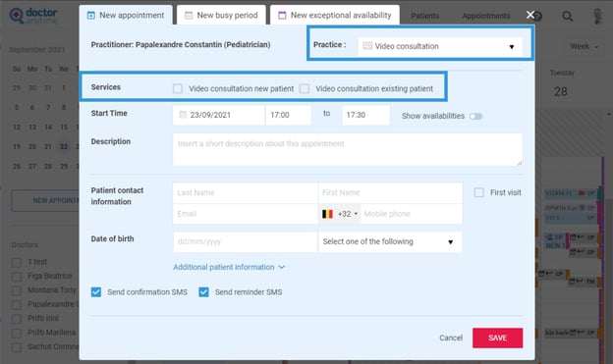Viewport: 613px width, 364px height.
Task: Close the appointment dialog with X
Action: coord(530,15)
